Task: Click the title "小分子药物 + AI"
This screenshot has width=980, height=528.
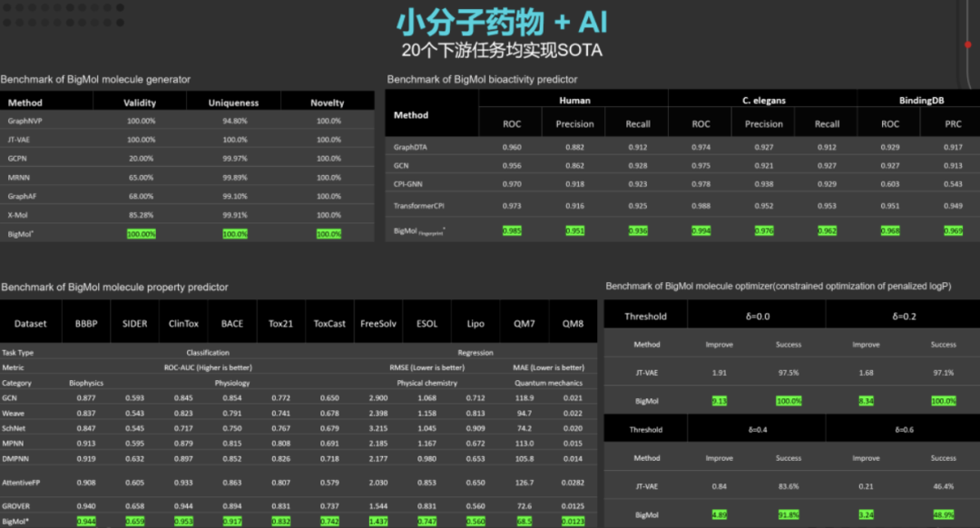Action: [x=502, y=22]
